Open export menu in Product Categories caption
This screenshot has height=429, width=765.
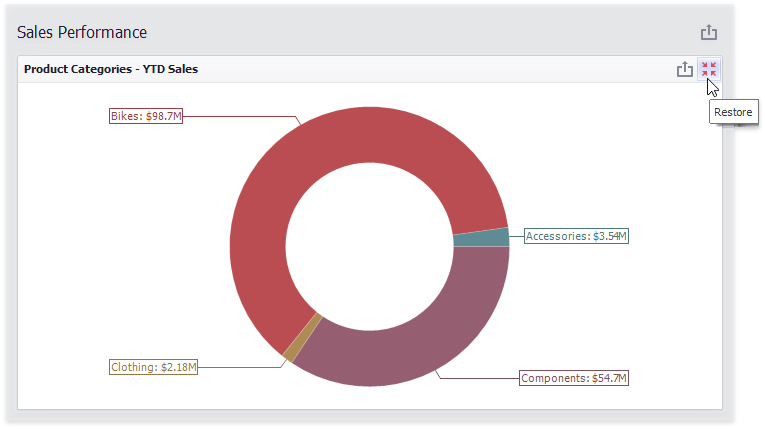click(684, 69)
